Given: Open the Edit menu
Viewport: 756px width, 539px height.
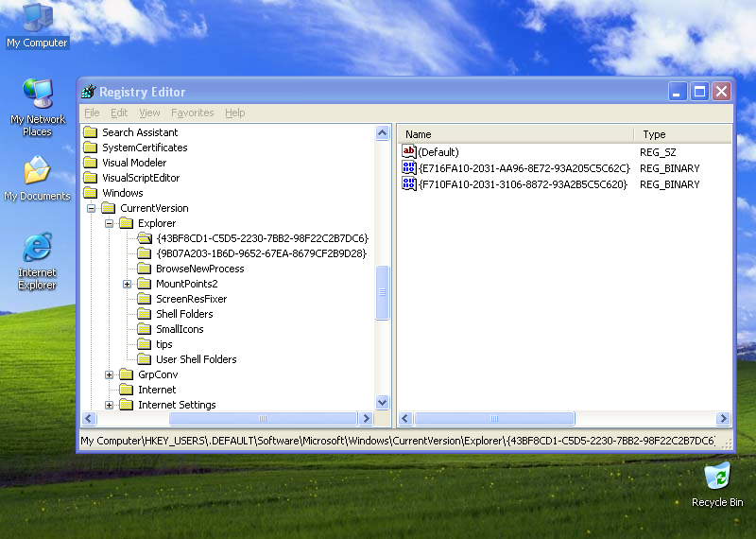Looking at the screenshot, I should pos(119,113).
